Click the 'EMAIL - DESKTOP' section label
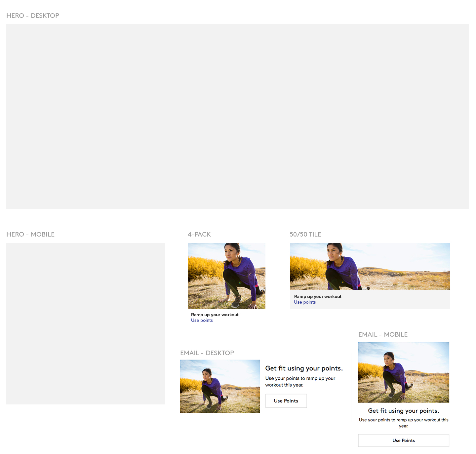 click(x=207, y=353)
